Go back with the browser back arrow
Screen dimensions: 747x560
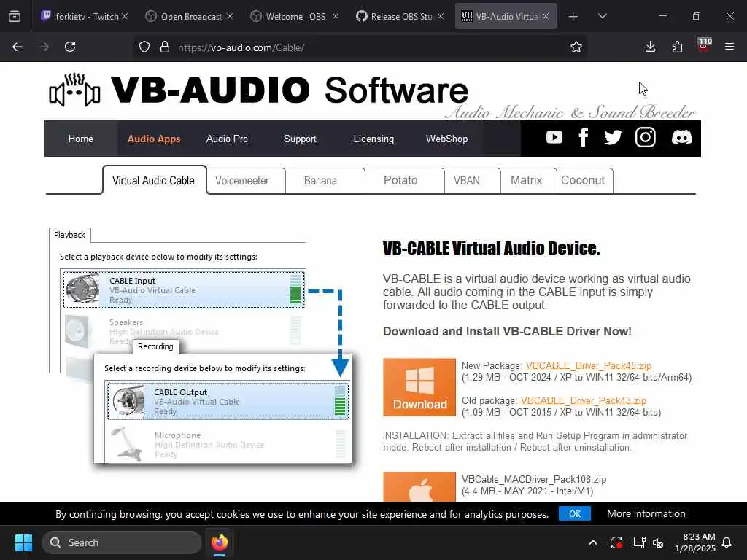[x=18, y=47]
